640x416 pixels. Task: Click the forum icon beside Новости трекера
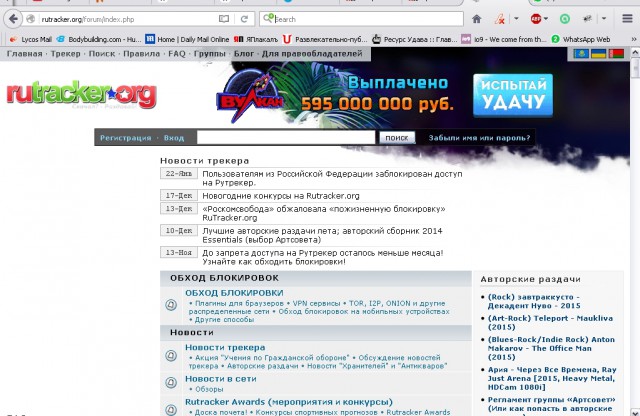pyautogui.click(x=171, y=356)
